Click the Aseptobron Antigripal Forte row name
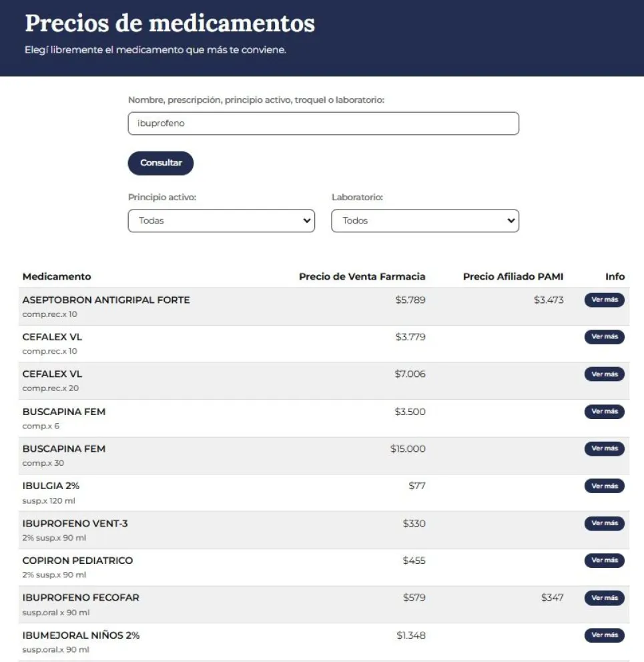Screen dimensions: 644x662 106,300
